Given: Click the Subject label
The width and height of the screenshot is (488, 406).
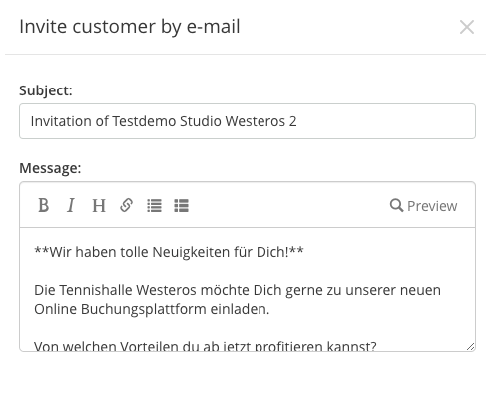Looking at the screenshot, I should tap(46, 90).
